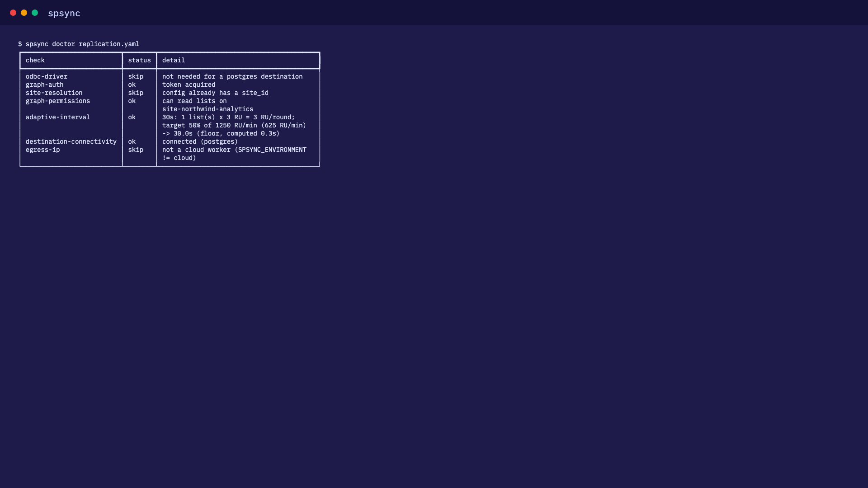This screenshot has height=488, width=868.
Task: Select the 'adaptive-interval' check name
Action: pos(58,117)
